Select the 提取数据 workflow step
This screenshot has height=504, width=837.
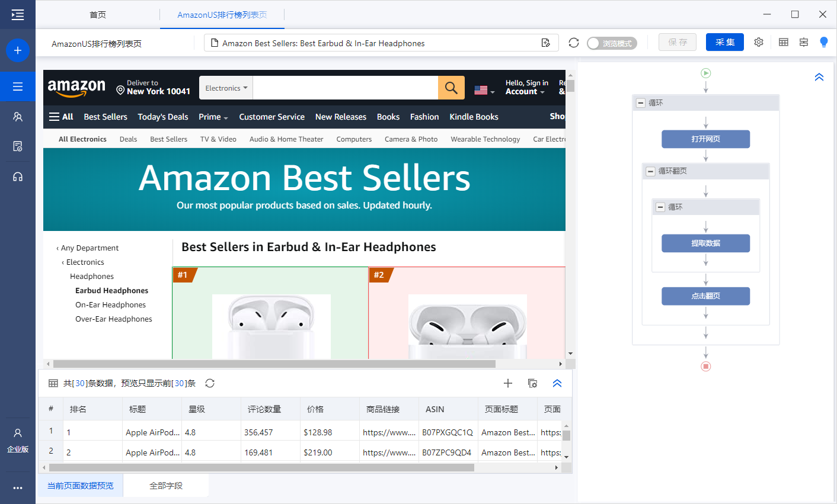point(705,243)
